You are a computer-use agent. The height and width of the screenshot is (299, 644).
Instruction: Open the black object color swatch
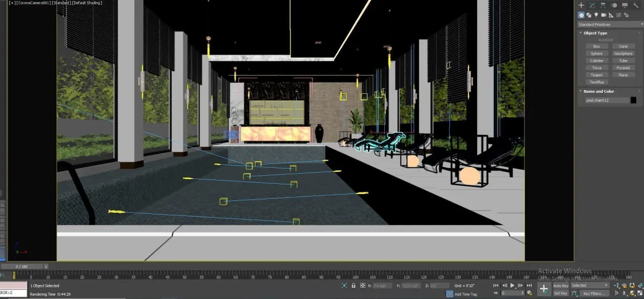pyautogui.click(x=633, y=100)
